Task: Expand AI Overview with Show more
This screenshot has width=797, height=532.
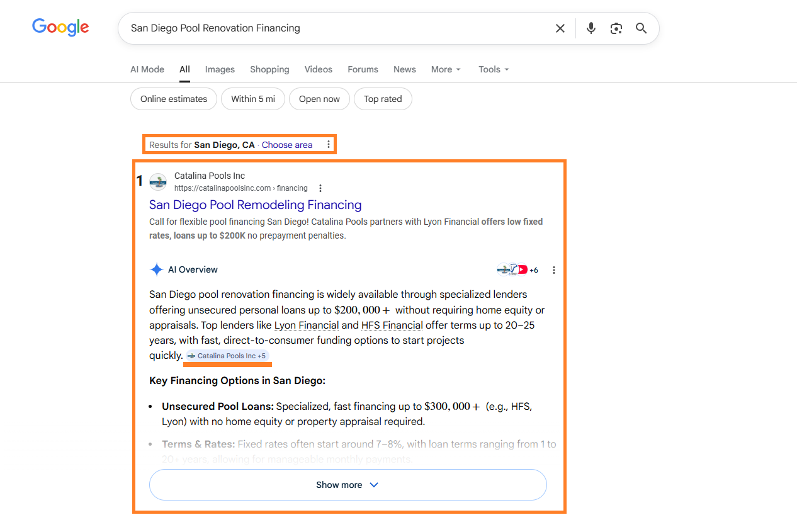Action: tap(348, 485)
